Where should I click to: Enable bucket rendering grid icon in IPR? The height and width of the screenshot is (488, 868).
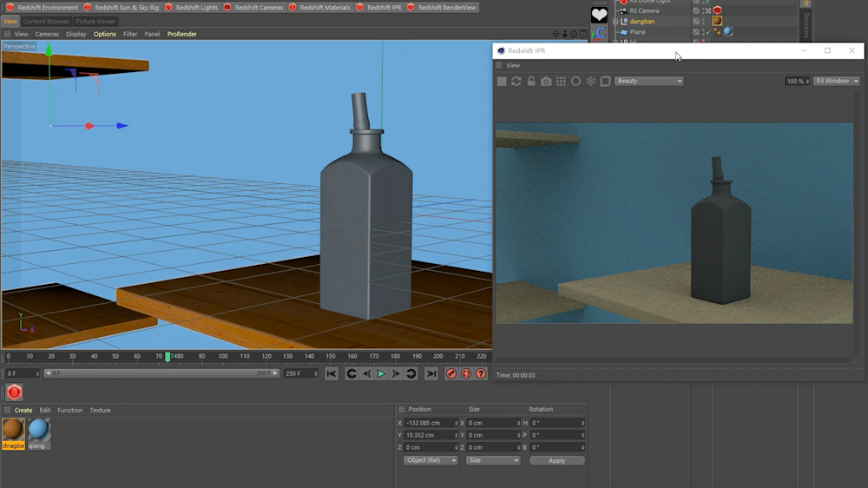pos(561,81)
